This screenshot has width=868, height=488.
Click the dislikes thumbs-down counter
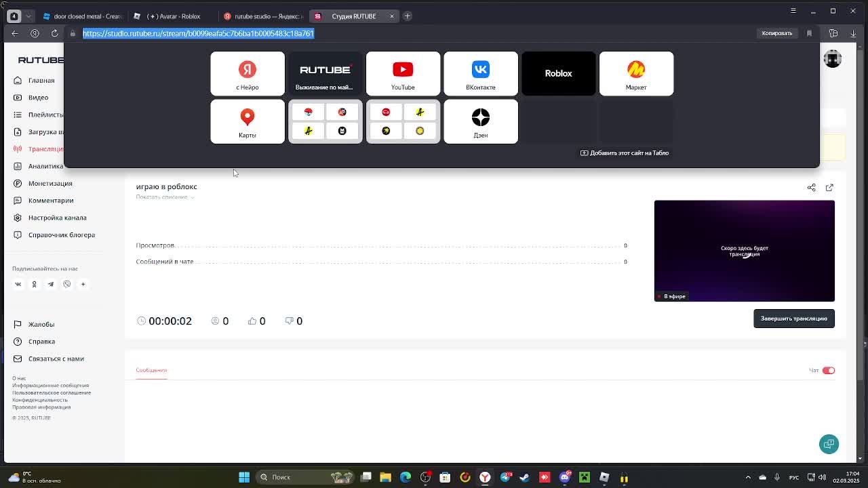pyautogui.click(x=294, y=321)
